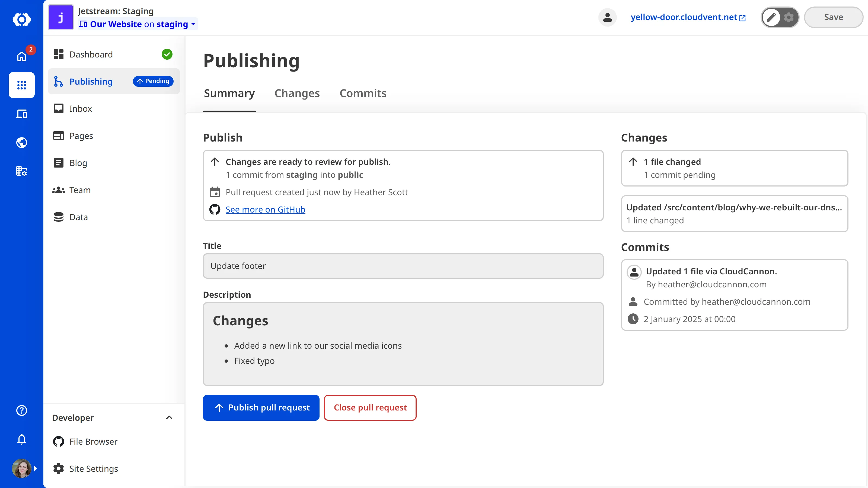Open the notifications bell icon

click(x=22, y=439)
